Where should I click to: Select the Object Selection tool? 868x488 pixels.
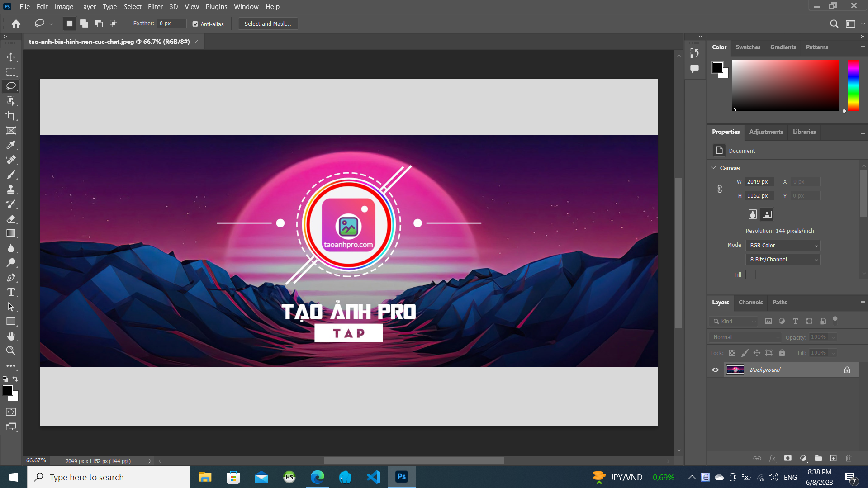11,101
